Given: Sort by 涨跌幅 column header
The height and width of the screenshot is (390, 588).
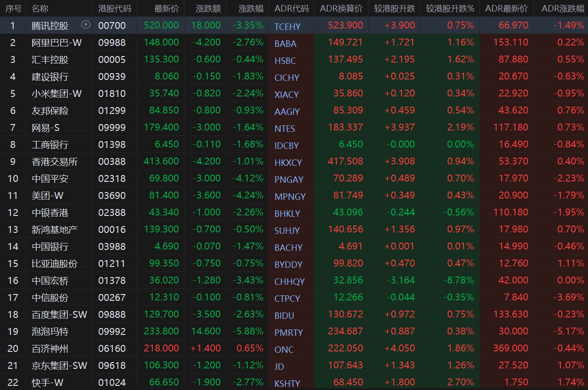Looking at the screenshot, I should [x=251, y=8].
